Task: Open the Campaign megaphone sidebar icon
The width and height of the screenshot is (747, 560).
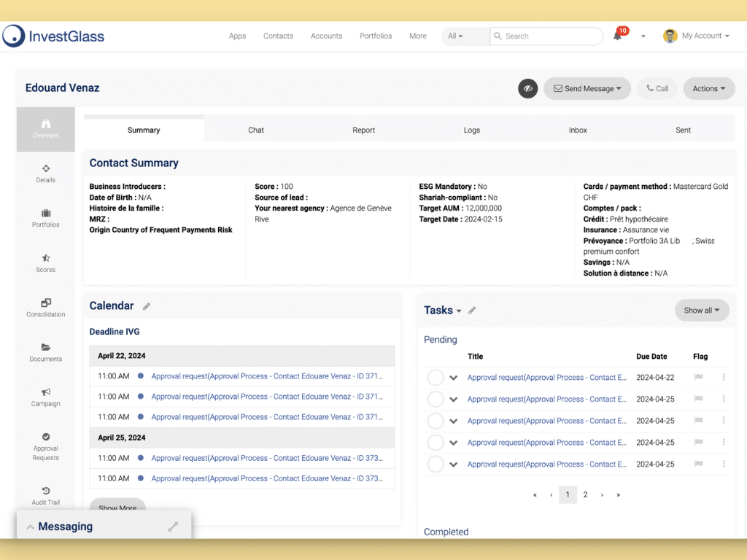Action: click(x=46, y=392)
